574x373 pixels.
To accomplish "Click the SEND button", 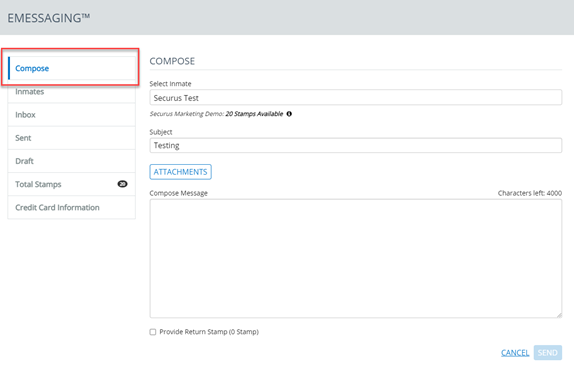I will pos(548,353).
